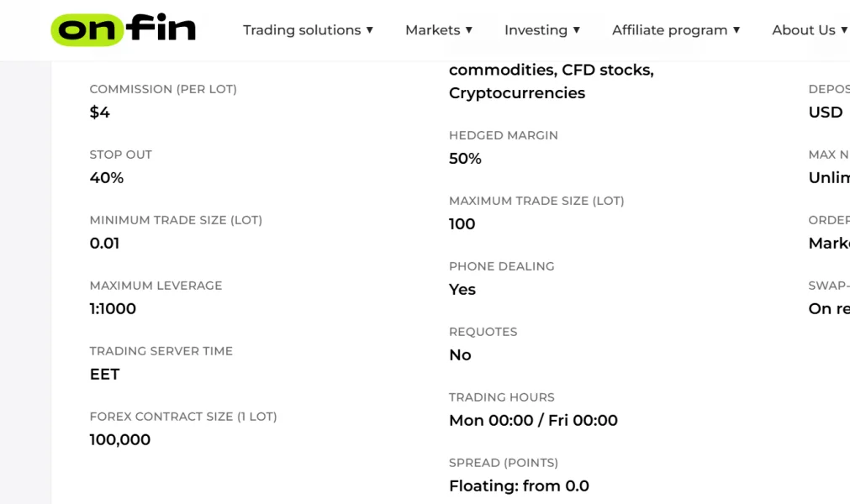Select the 50% hedged margin value
This screenshot has width=850, height=504.
click(465, 159)
